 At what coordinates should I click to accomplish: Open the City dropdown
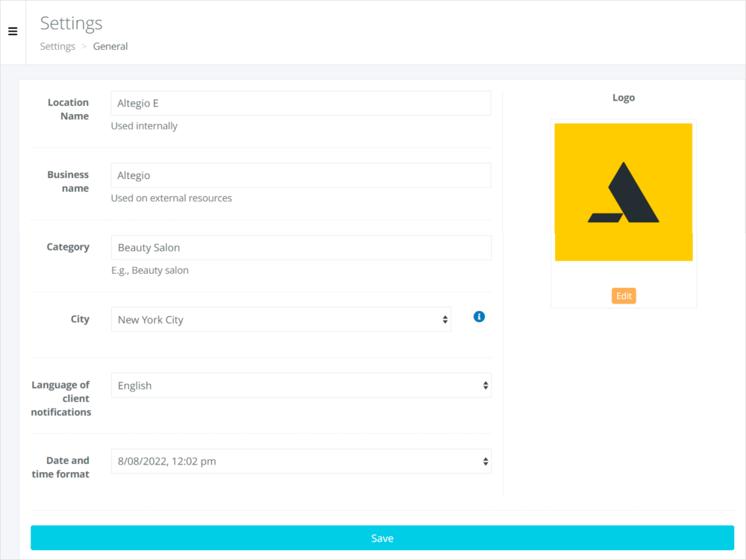[281, 319]
